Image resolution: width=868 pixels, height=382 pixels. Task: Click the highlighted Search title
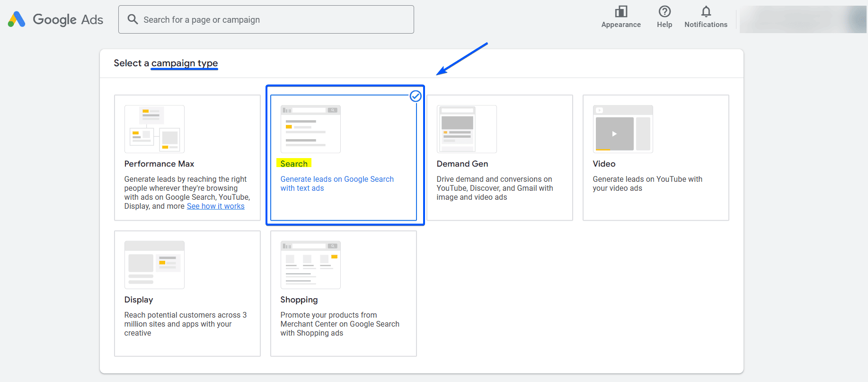pyautogui.click(x=294, y=164)
